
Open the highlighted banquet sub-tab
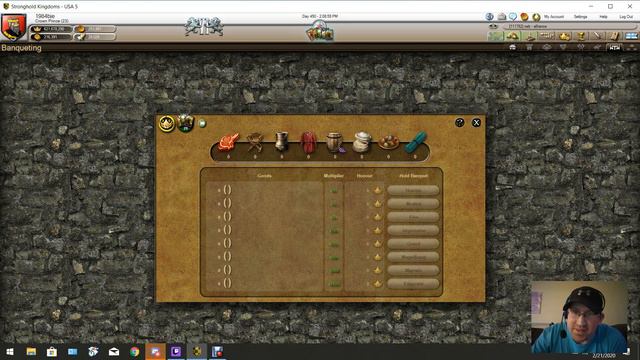point(614,47)
